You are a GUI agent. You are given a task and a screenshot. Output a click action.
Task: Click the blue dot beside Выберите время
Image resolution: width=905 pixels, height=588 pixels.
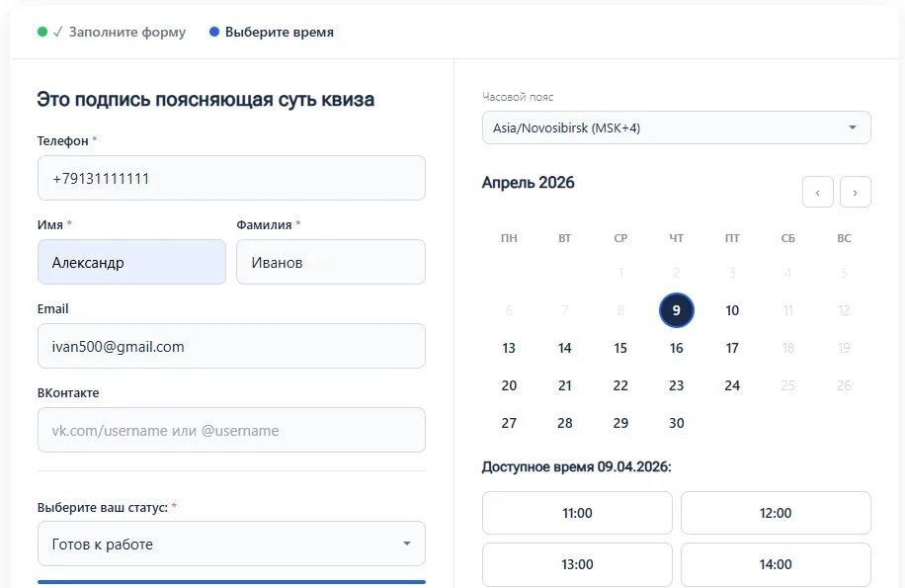pyautogui.click(x=213, y=31)
